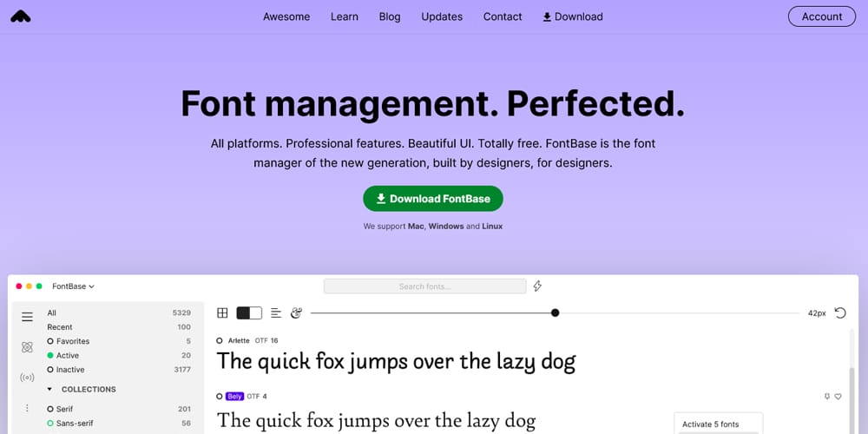Collapse the COLLECTIONS section
The width and height of the screenshot is (868, 434).
click(x=49, y=390)
